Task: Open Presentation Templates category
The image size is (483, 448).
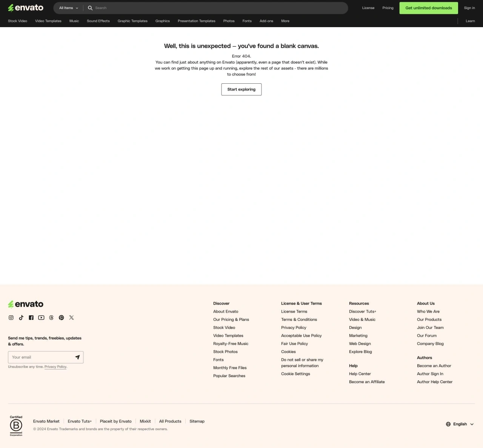Action: click(197, 21)
